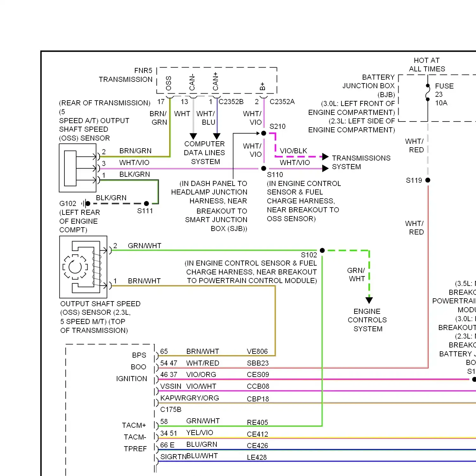Viewport: 476px width, 476px height.
Task: Click the WHT/VIO arrow into TRANSMISSIONS SYSTEM
Action: point(325,168)
